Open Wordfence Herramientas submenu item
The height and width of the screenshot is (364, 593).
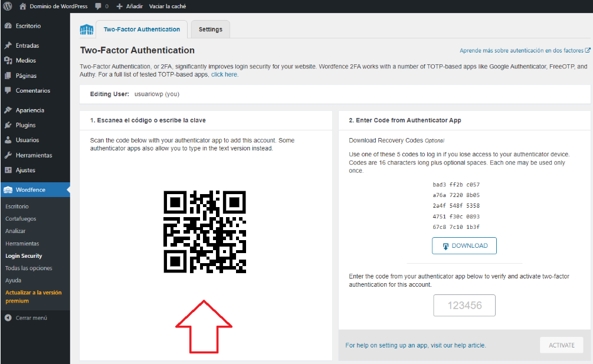click(x=22, y=244)
